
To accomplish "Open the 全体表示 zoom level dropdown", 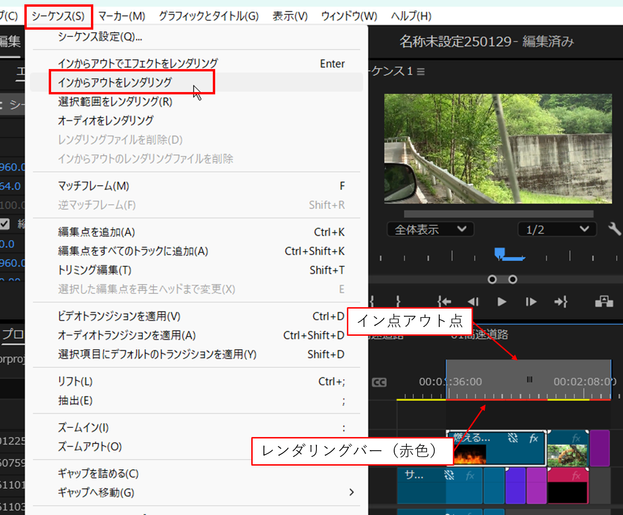I will click(430, 229).
